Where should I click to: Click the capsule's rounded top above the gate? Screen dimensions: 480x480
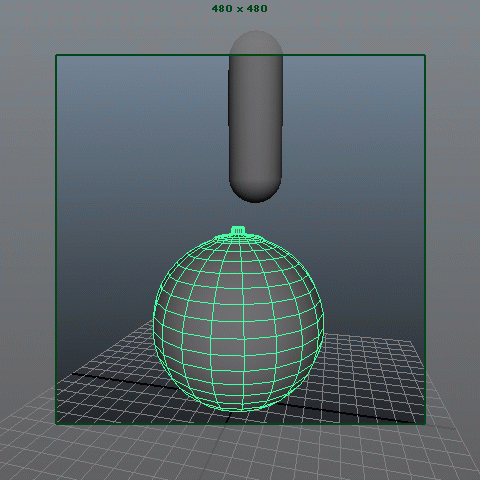pos(256,43)
